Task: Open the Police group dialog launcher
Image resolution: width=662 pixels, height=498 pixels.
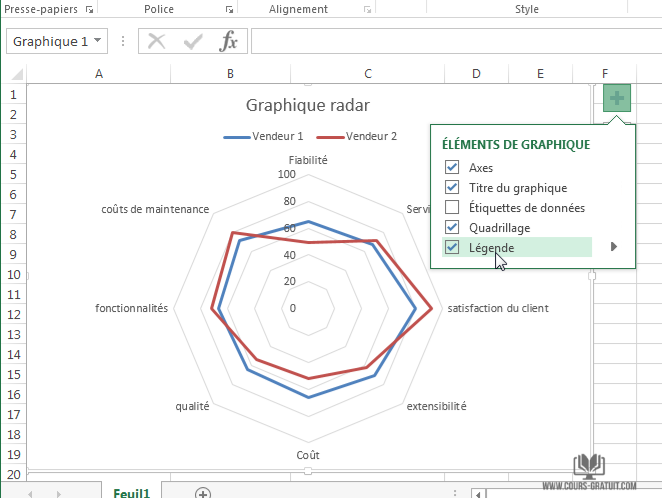Action: tap(230, 10)
